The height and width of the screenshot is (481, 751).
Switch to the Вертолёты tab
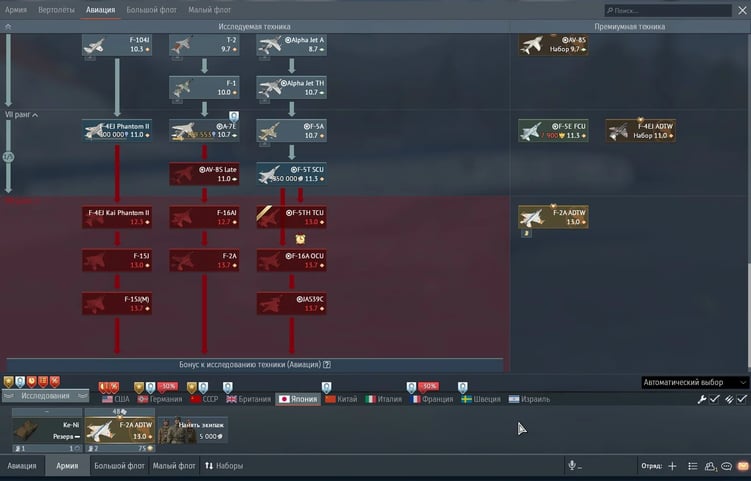point(57,9)
